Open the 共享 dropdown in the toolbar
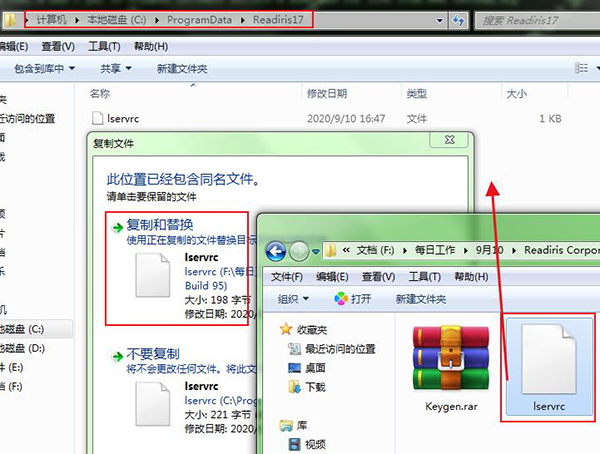Viewport: 600px width, 454px height. [x=116, y=69]
